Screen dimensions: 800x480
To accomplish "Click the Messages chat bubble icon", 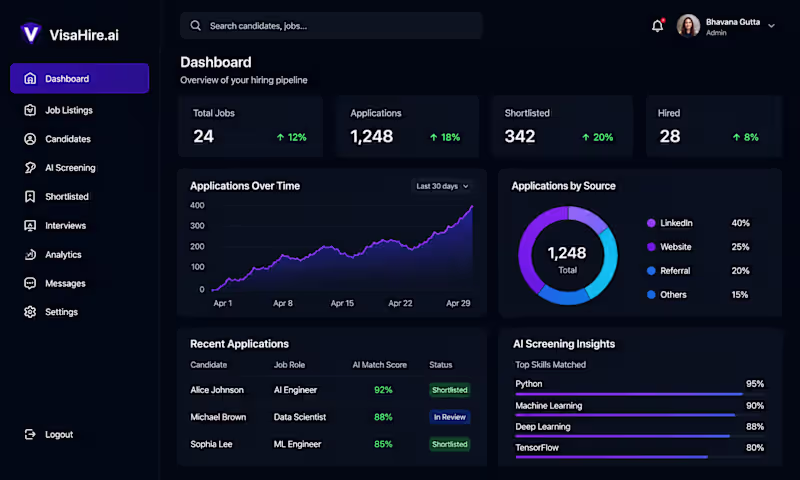I will 30,283.
